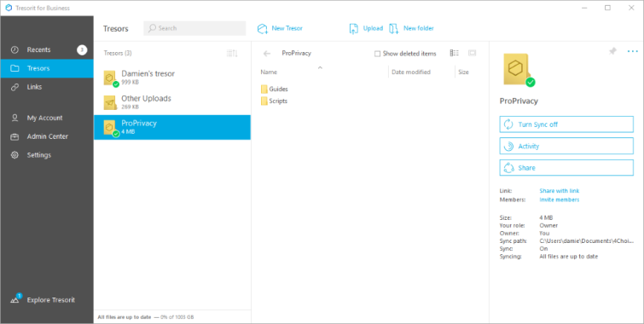Viewport: 644px width, 324px height.
Task: Click the back arrow beside ProPrivacy
Action: [x=267, y=54]
